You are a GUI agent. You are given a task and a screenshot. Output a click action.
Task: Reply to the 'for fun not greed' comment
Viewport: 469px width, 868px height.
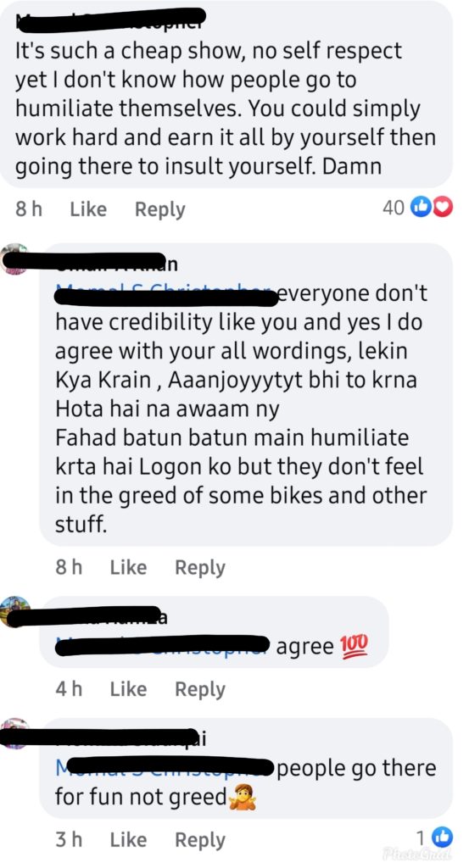[x=200, y=840]
